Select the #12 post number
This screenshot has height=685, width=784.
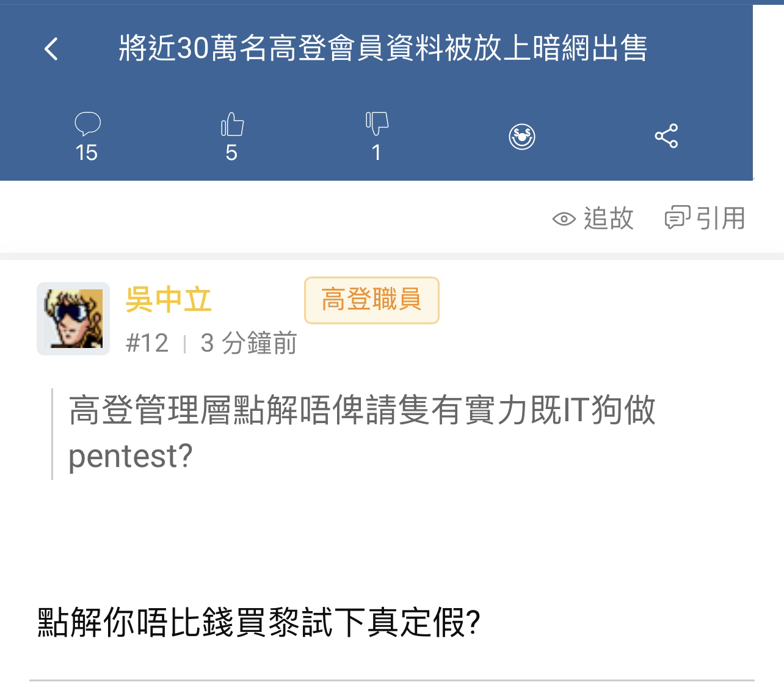coord(147,343)
